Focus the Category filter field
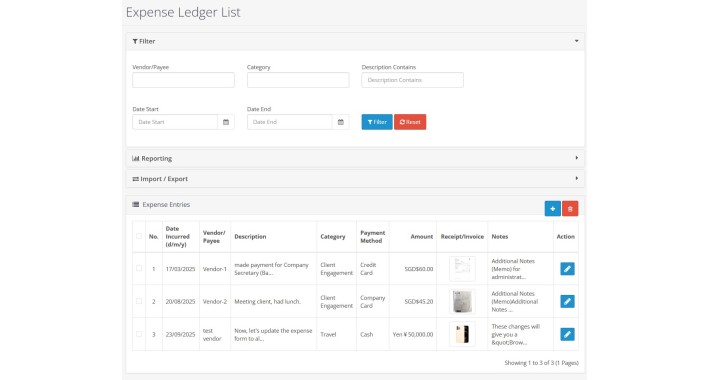Screen dimensions: 710x380 pos(298,80)
